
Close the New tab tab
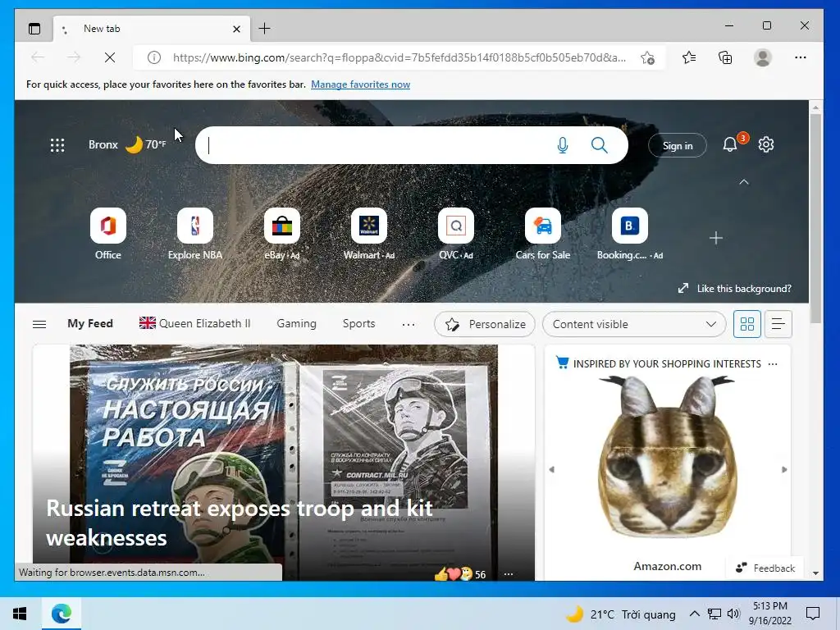pyautogui.click(x=236, y=29)
